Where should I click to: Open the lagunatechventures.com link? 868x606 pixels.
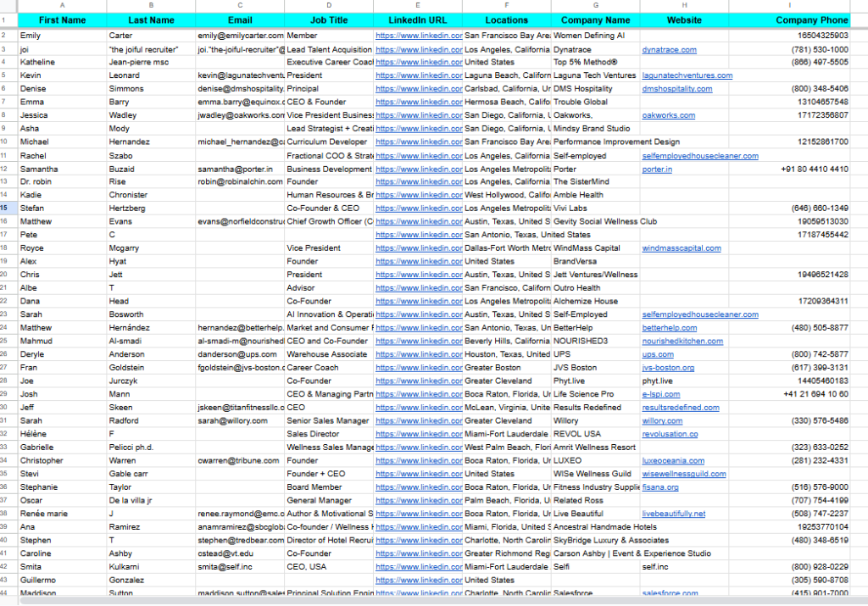tap(687, 75)
